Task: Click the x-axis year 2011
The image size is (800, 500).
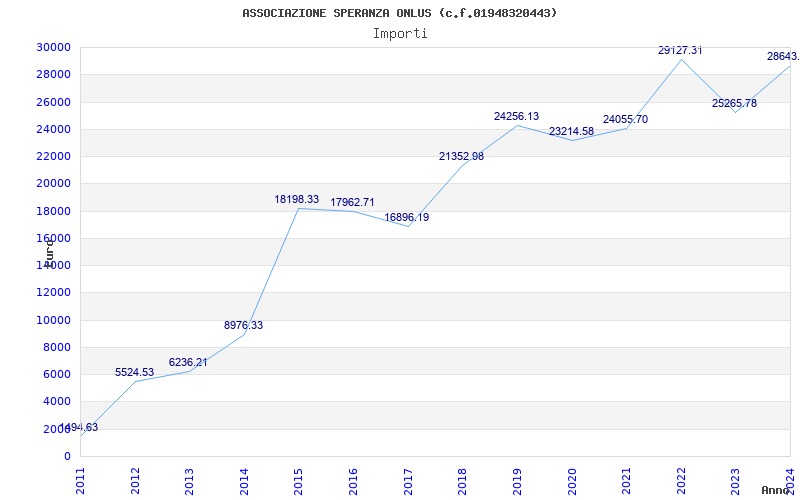Action: coord(81,481)
